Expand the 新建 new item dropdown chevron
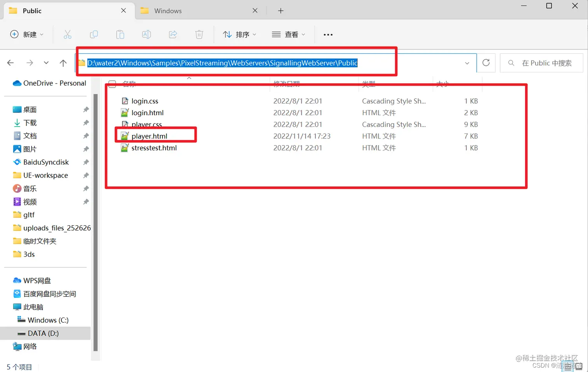This screenshot has width=588, height=372. (42, 34)
